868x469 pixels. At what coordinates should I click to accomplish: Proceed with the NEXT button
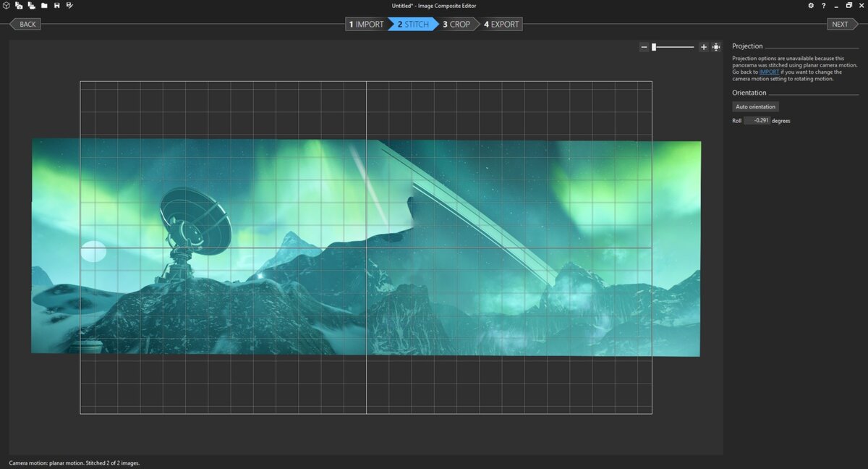point(843,24)
